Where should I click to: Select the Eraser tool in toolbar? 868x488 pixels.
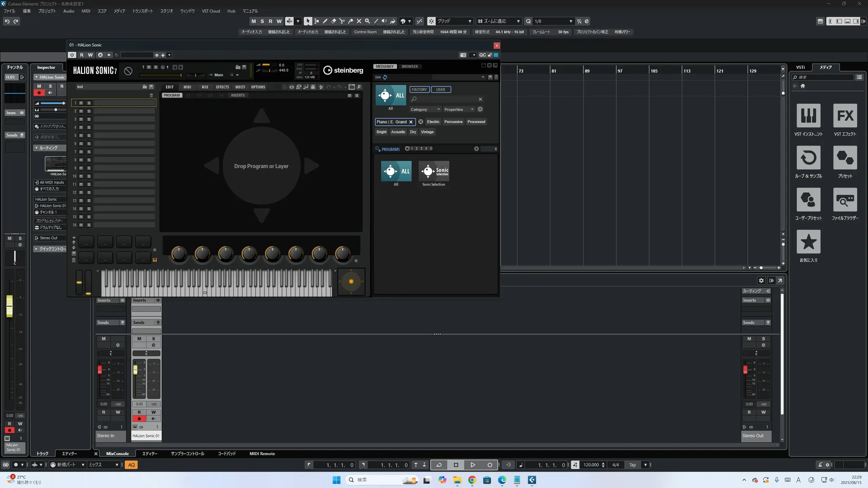[333, 21]
